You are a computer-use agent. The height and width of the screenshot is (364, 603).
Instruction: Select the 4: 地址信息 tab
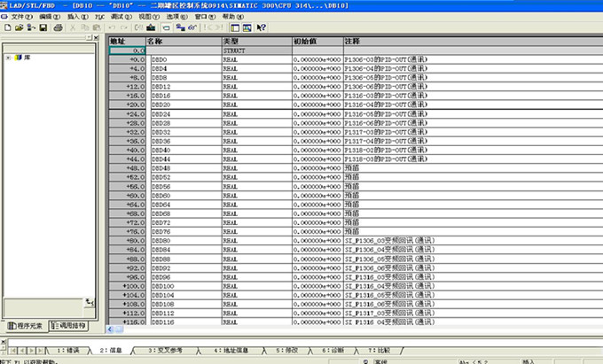231,351
